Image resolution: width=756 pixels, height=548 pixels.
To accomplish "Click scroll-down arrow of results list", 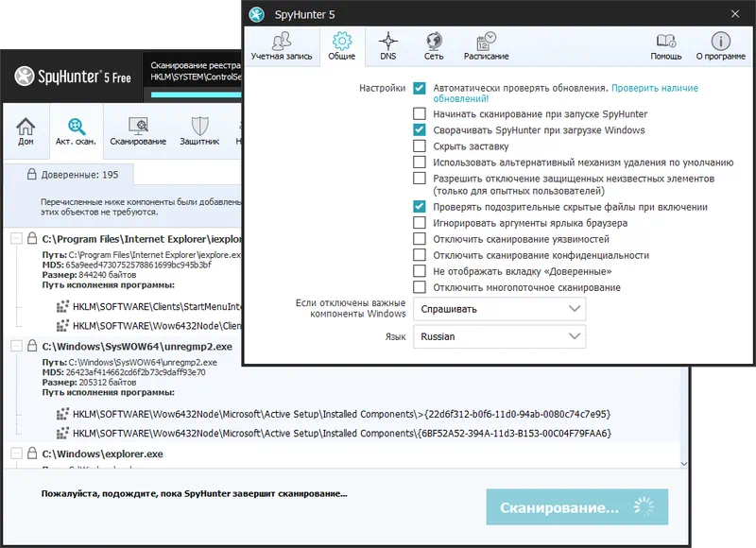I will coord(683,464).
